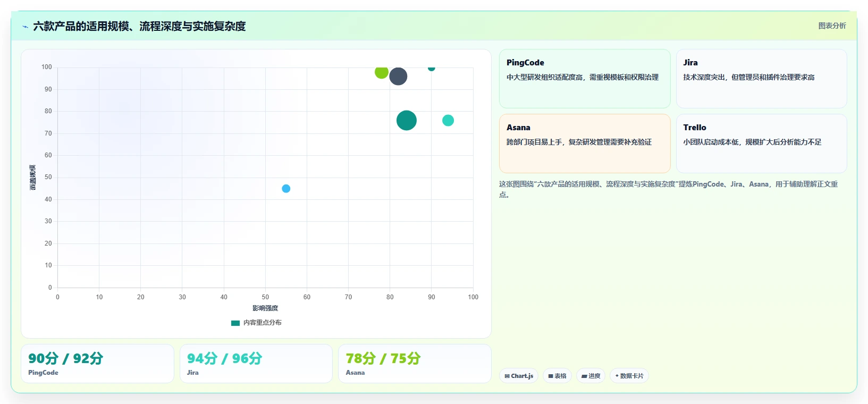Click the "进度" tag chip

point(591,376)
